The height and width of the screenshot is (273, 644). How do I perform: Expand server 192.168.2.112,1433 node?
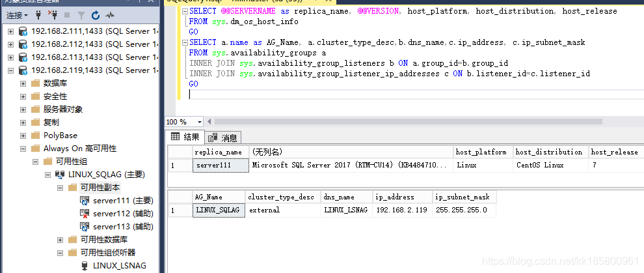(10, 44)
